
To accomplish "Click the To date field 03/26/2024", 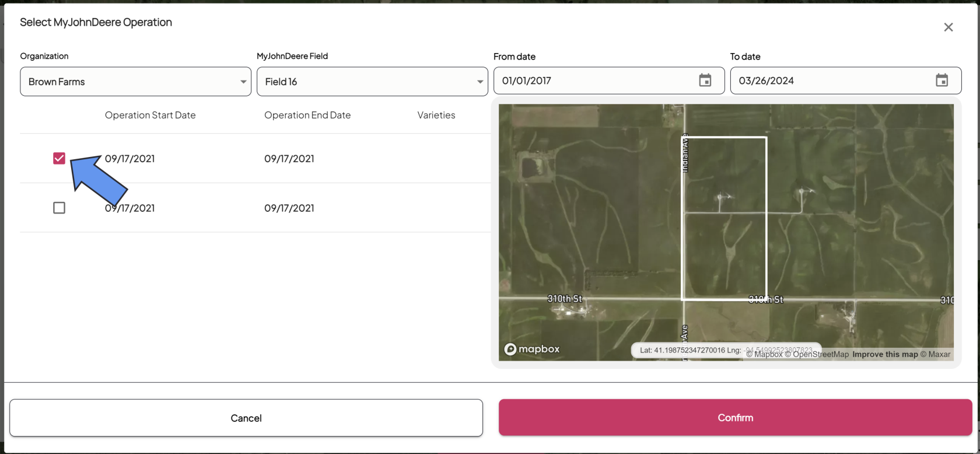I will pos(846,81).
